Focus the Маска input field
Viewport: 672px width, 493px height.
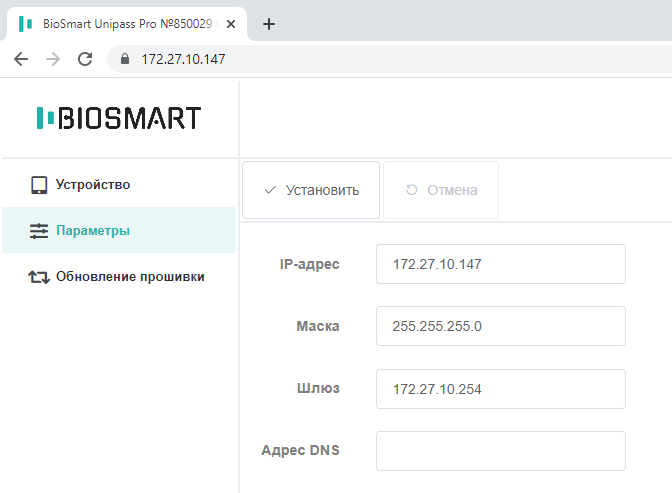tap(501, 326)
